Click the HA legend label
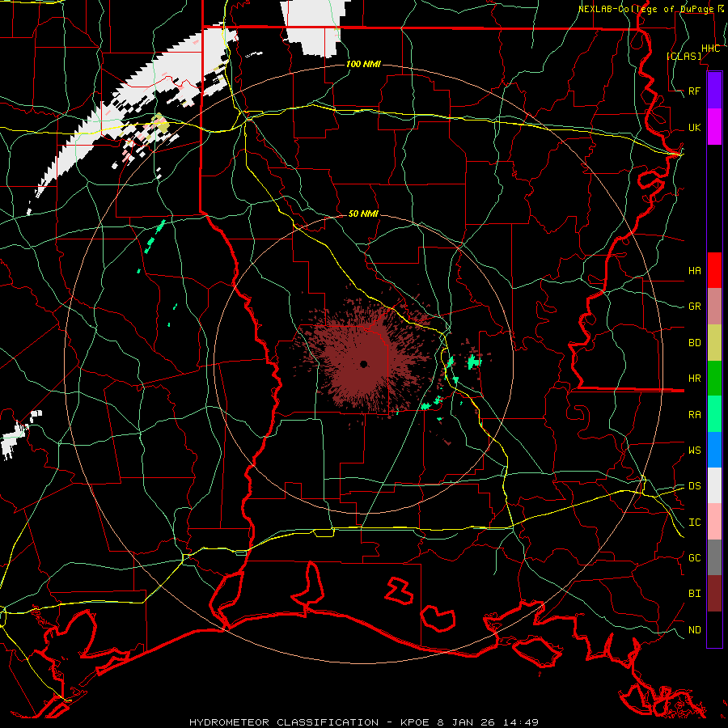 pos(694,270)
